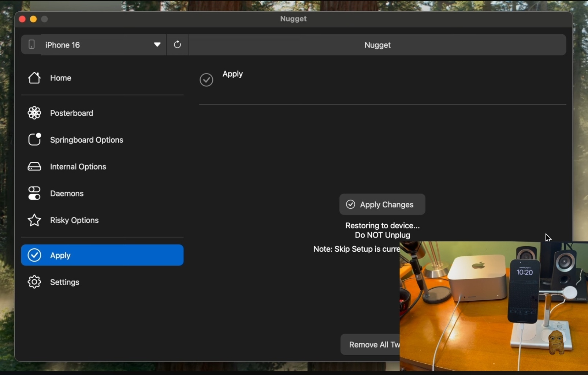
Task: Close the Nugget window with red button
Action: coord(22,19)
